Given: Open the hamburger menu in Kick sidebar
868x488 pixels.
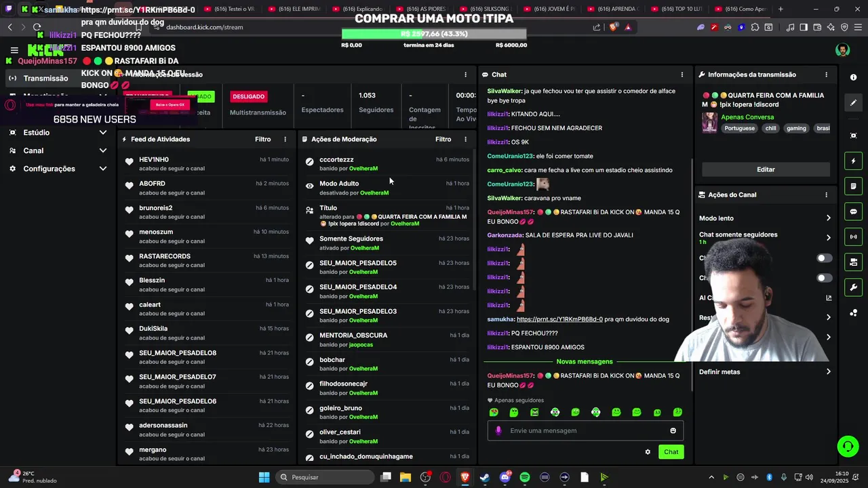Looking at the screenshot, I should coord(14,50).
